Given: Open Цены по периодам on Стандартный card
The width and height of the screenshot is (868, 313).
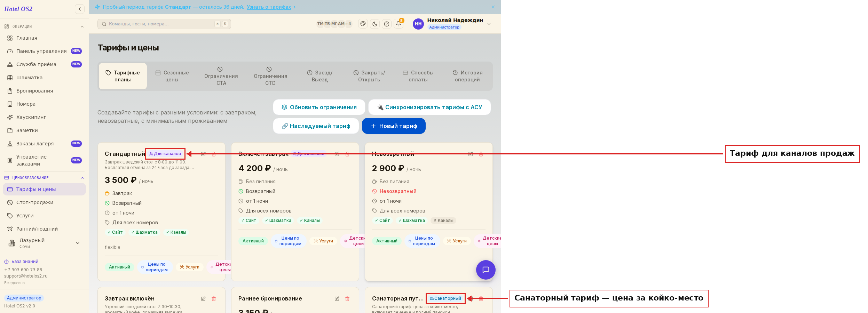Looking at the screenshot, I should (x=155, y=267).
